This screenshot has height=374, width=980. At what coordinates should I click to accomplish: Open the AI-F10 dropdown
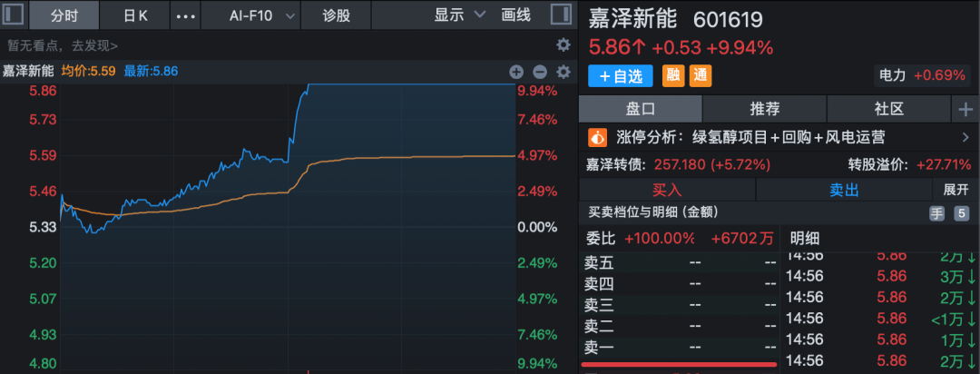(x=262, y=15)
